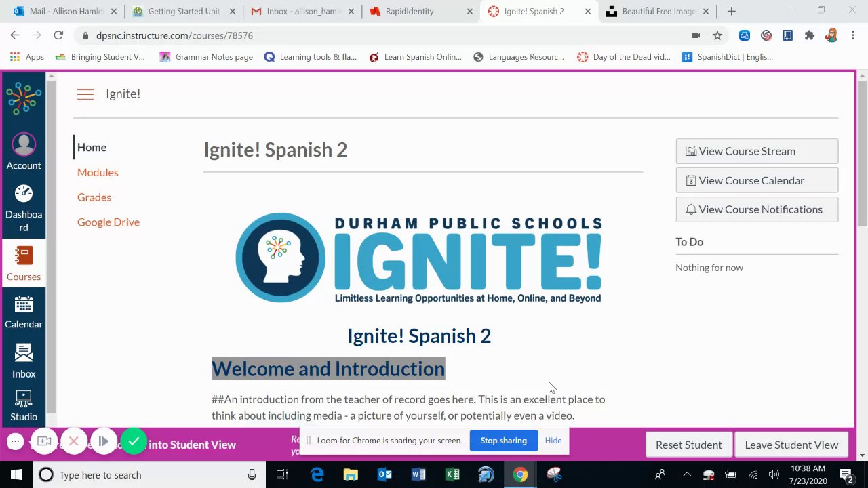Go back with the browser back arrow
The image size is (868, 488).
(x=15, y=35)
